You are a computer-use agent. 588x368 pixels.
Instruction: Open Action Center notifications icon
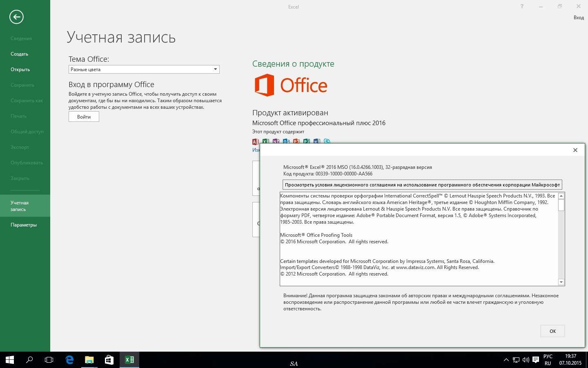click(x=536, y=360)
